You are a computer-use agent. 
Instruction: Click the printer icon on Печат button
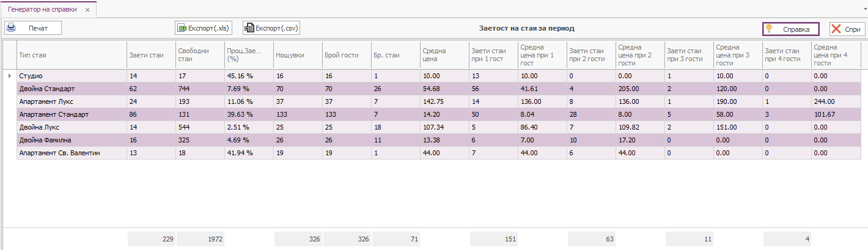[x=12, y=28]
